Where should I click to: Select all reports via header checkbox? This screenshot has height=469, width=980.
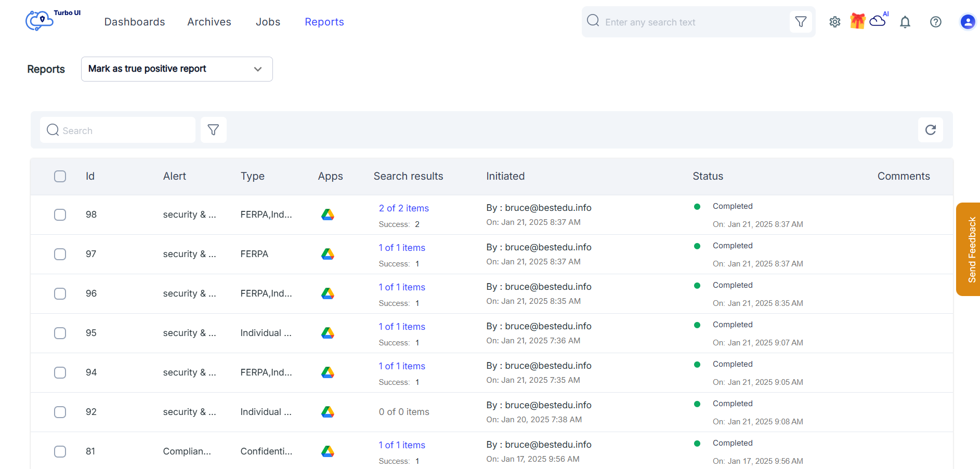[60, 176]
